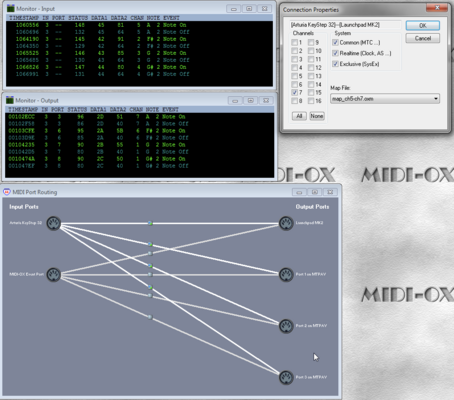Uncheck channel 7 checkbox
The image size is (454, 400).
[x=294, y=92]
